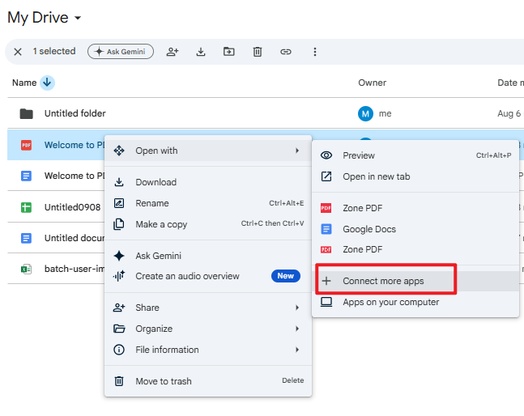Select Connect more apps
The width and height of the screenshot is (524, 416).
(415, 281)
